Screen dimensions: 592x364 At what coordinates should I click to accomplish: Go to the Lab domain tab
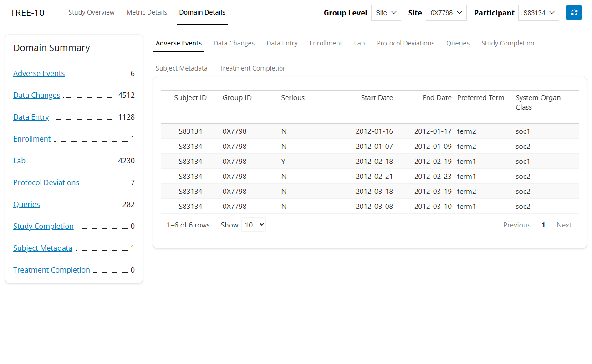click(359, 43)
